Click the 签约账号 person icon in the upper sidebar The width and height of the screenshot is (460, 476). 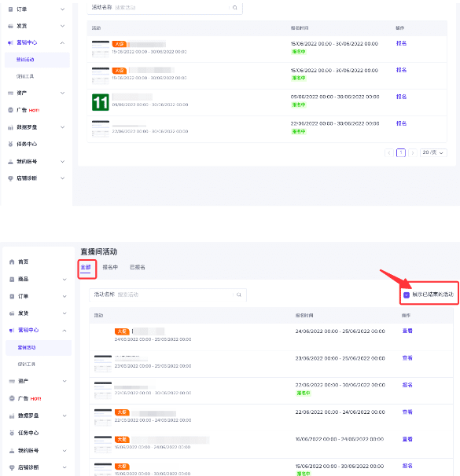[x=11, y=162]
